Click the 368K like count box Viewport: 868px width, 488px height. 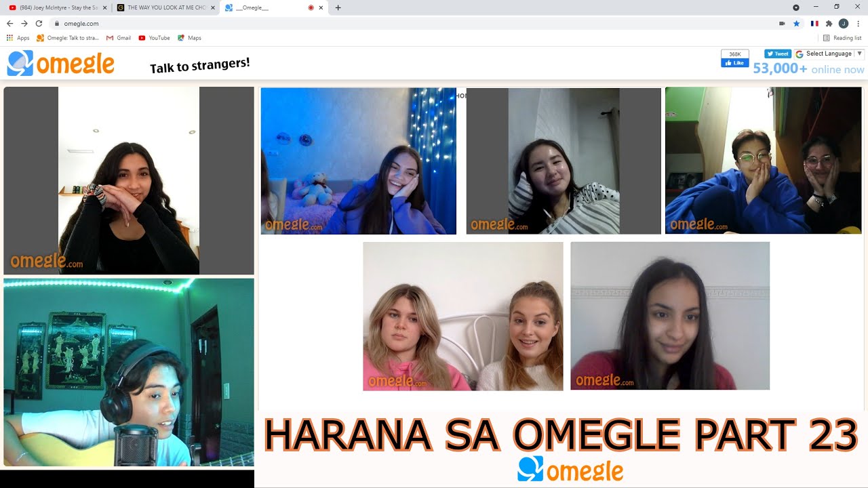click(x=734, y=54)
